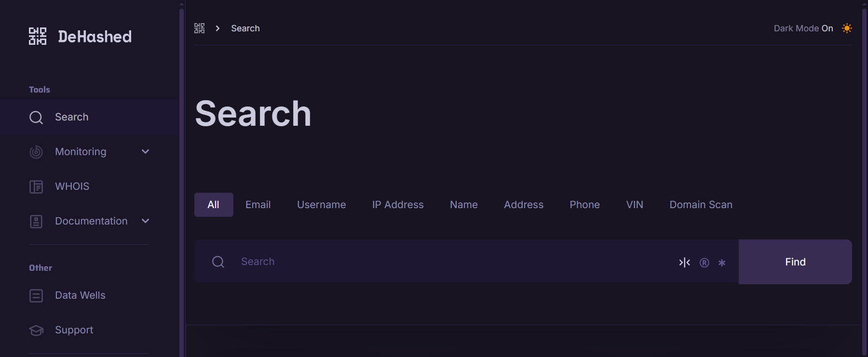Image resolution: width=868 pixels, height=357 pixels.
Task: Click the WHOIS sidebar icon
Action: 36,186
